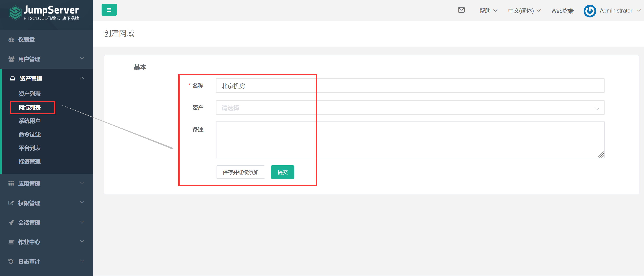This screenshot has height=276, width=644.
Task: Open the 帮助 dropdown
Action: pos(488,11)
